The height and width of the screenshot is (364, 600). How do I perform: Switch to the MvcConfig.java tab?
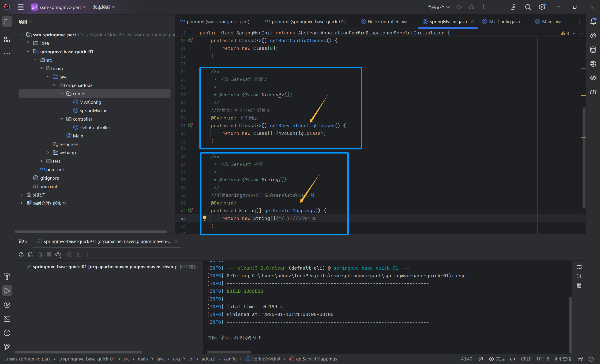(x=504, y=22)
